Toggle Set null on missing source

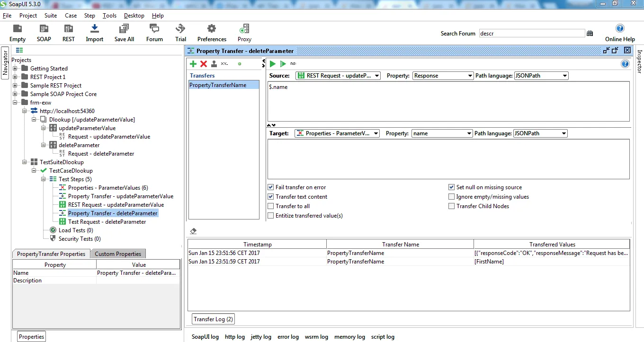point(452,187)
